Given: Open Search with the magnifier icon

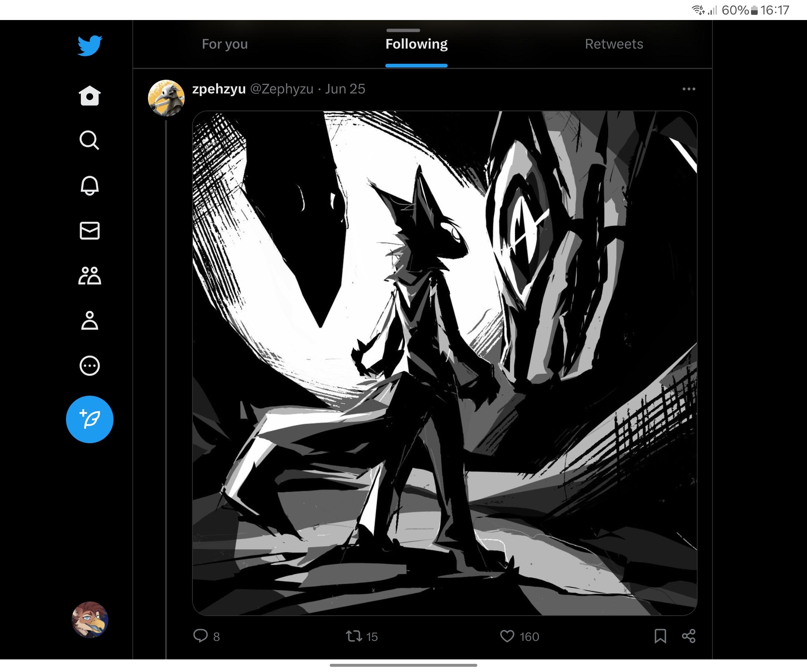Looking at the screenshot, I should (89, 140).
